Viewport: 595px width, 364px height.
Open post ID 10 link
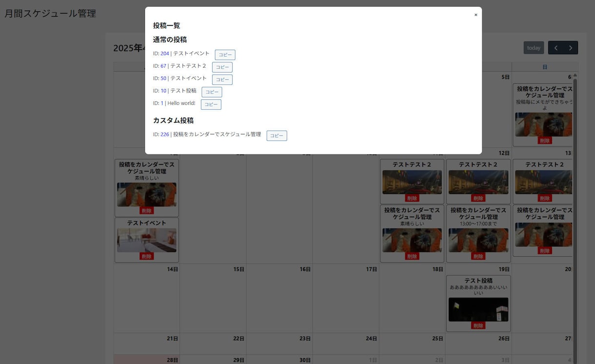pos(163,91)
